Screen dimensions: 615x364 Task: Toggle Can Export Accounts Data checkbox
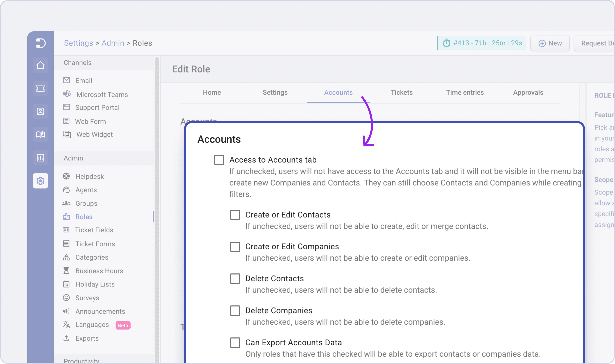pos(235,342)
